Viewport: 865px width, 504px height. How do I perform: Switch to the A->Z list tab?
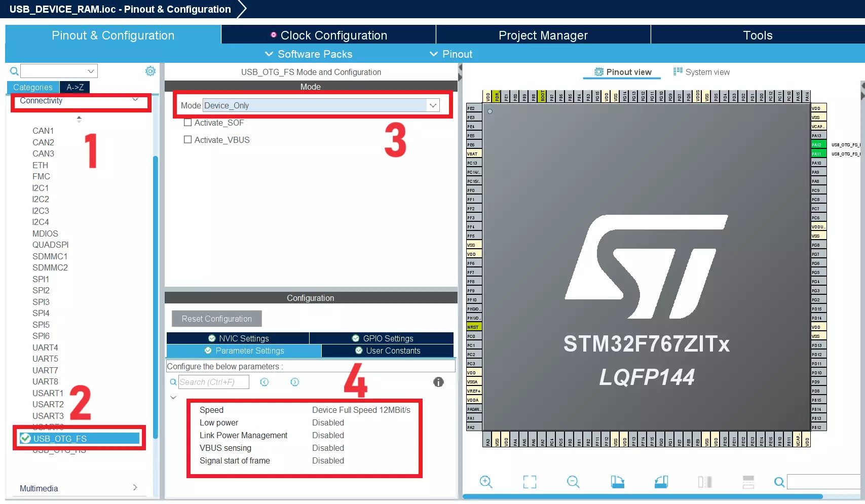coord(75,87)
